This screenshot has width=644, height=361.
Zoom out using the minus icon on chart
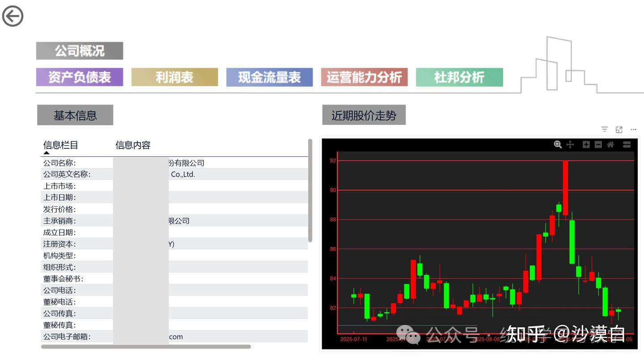coord(598,145)
